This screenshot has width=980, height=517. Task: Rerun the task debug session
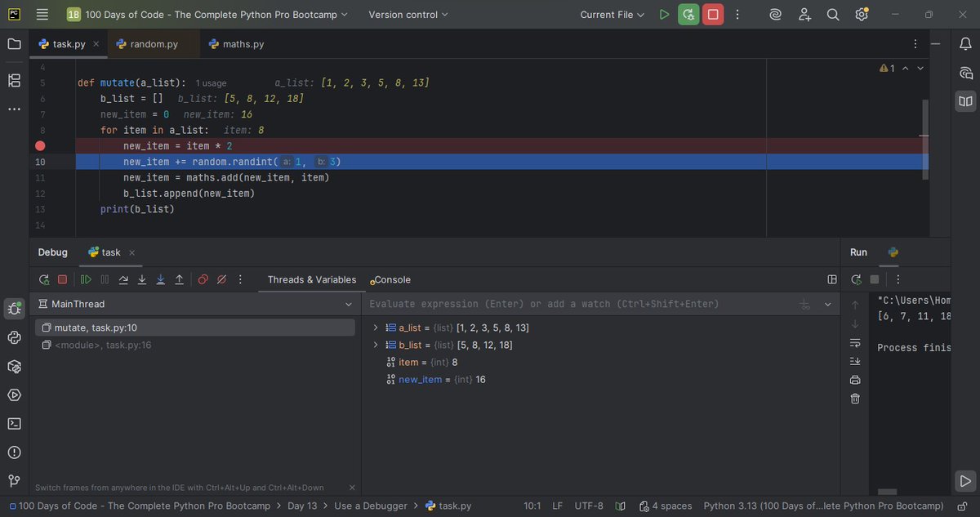click(x=44, y=279)
